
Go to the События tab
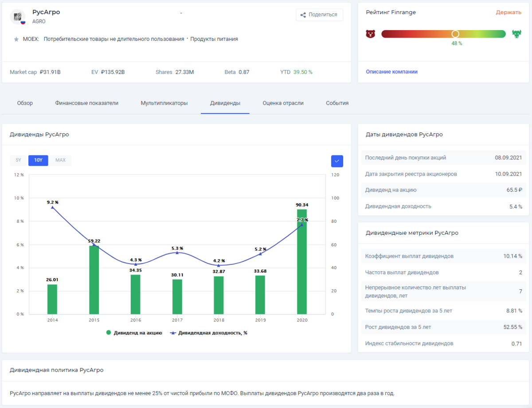(337, 103)
